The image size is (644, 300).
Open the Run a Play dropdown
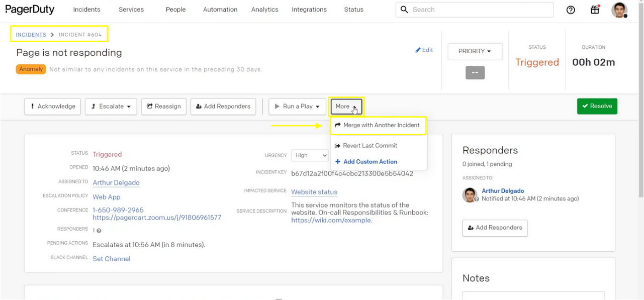298,107
